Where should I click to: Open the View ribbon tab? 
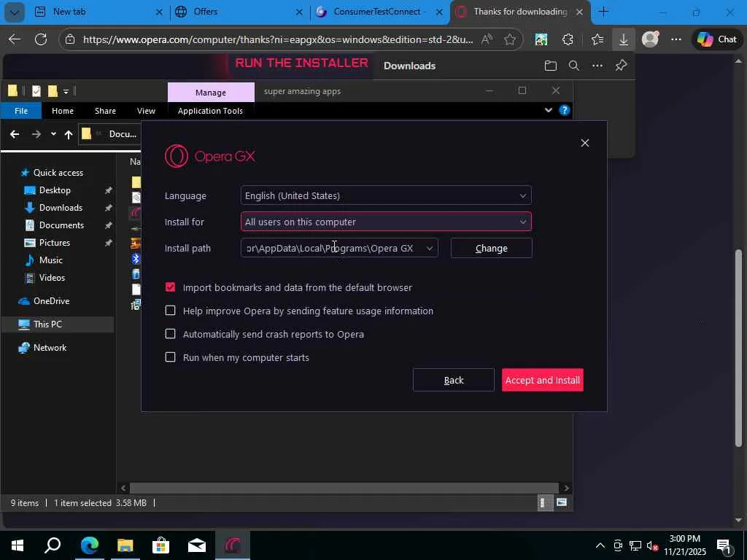click(x=146, y=111)
